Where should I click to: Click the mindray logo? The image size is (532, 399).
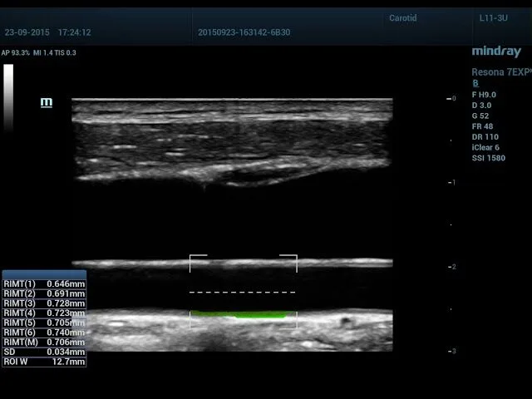(496, 52)
